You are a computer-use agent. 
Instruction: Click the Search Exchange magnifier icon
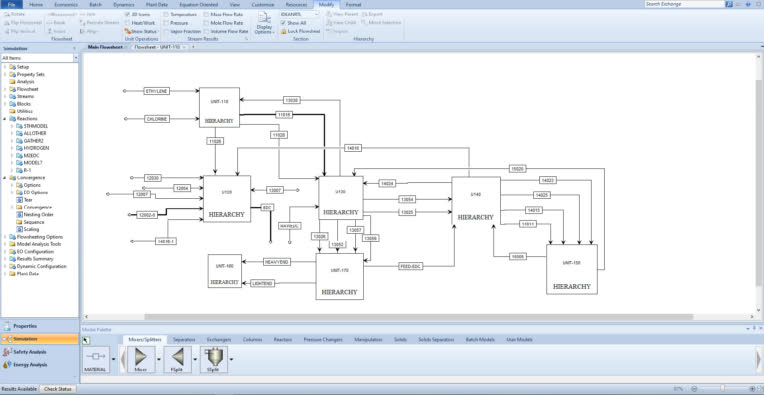click(x=729, y=4)
